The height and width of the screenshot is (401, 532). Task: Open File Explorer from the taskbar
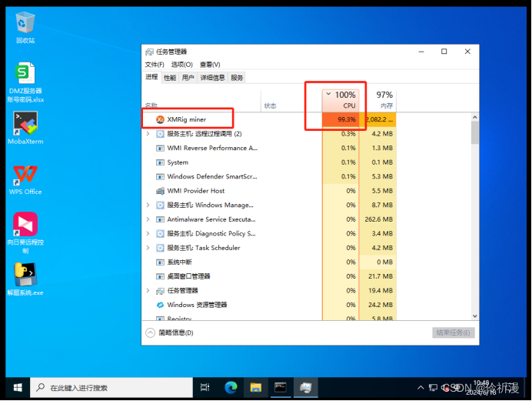click(255, 387)
